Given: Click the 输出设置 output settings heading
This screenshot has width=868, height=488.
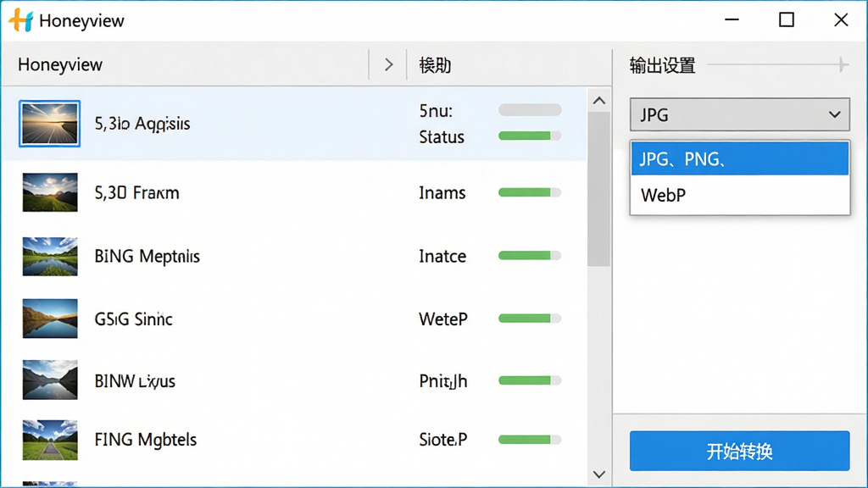Looking at the screenshot, I should (x=662, y=65).
